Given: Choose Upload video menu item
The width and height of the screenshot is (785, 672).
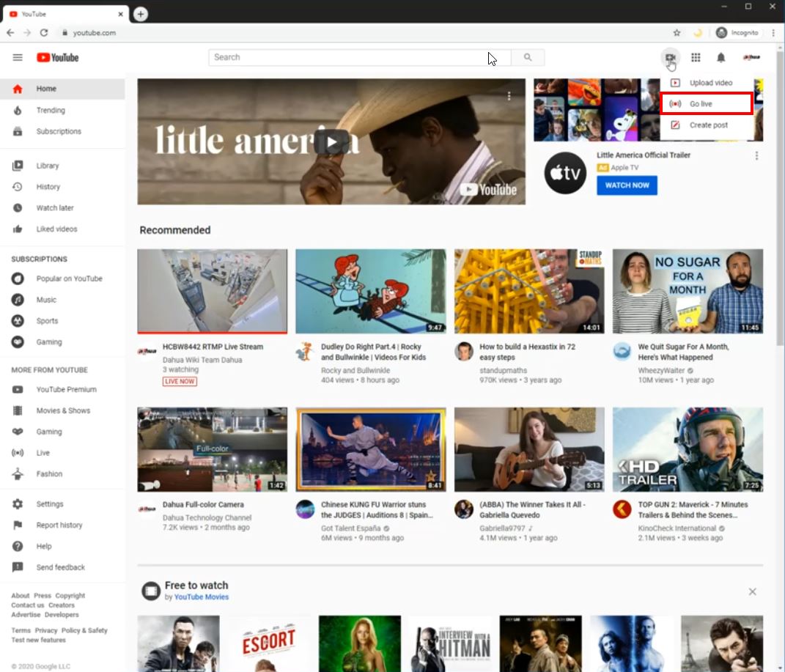Looking at the screenshot, I should 710,83.
